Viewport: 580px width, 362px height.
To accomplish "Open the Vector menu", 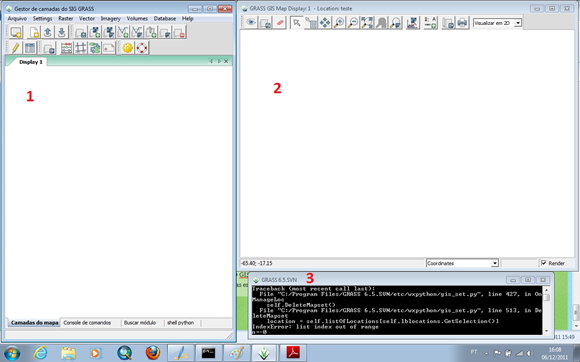I will click(x=87, y=18).
